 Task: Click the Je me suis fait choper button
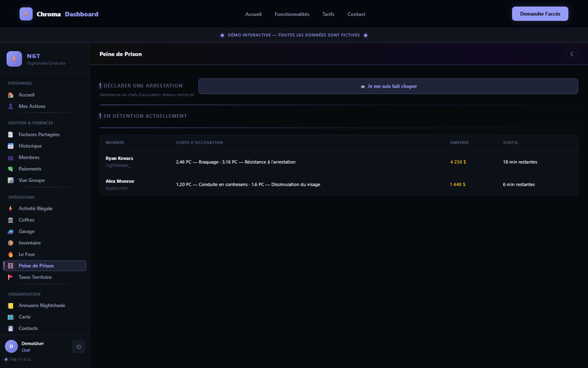pyautogui.click(x=388, y=86)
